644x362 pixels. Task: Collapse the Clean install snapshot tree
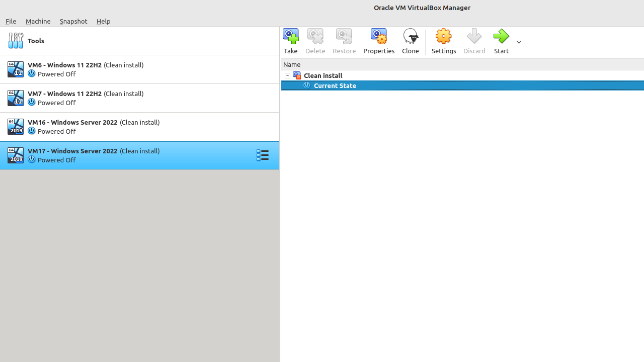[x=287, y=75]
